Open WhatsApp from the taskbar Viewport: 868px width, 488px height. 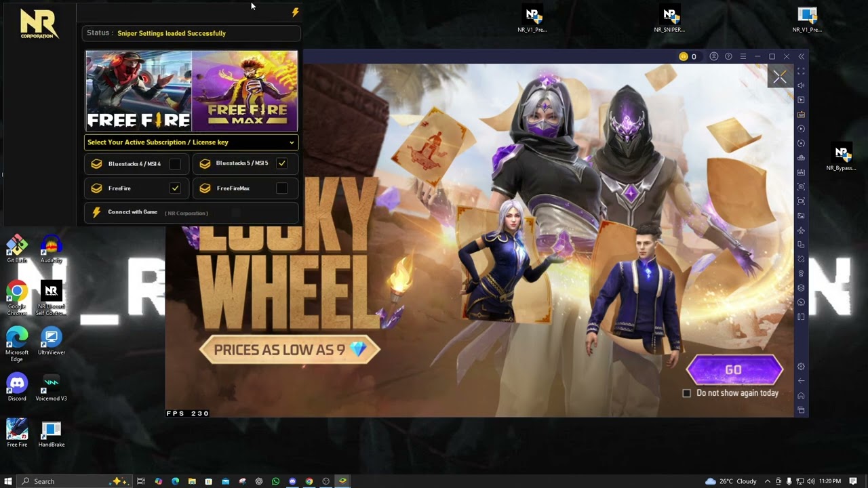tap(275, 481)
